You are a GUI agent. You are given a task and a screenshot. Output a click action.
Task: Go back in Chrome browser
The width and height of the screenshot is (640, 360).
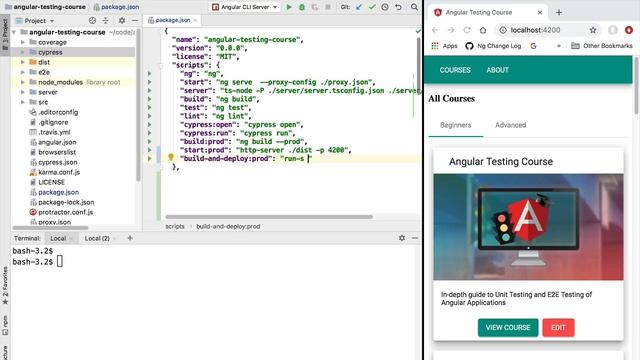(435, 30)
